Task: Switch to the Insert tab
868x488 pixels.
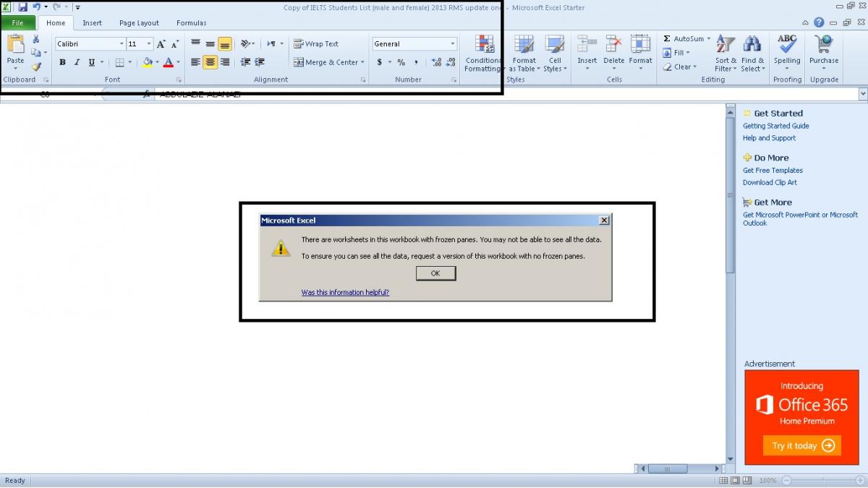Action: point(92,23)
